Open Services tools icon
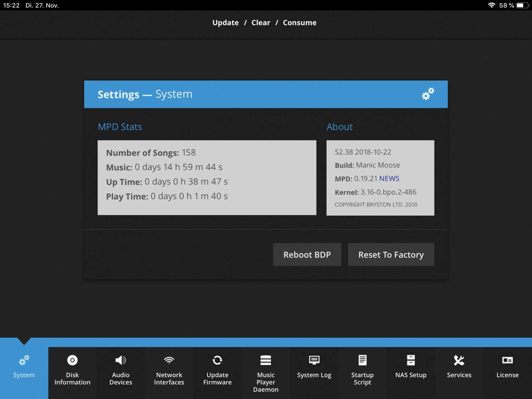Screen dimensions: 532x399 click(459, 360)
